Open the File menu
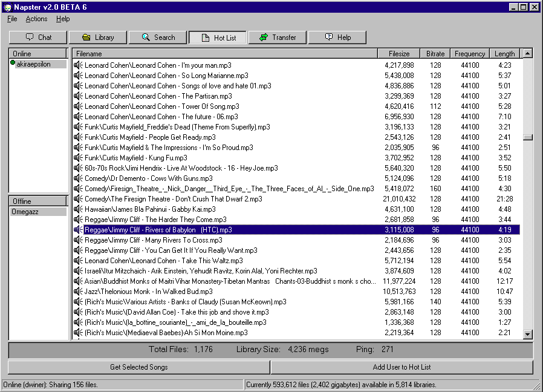 point(12,19)
